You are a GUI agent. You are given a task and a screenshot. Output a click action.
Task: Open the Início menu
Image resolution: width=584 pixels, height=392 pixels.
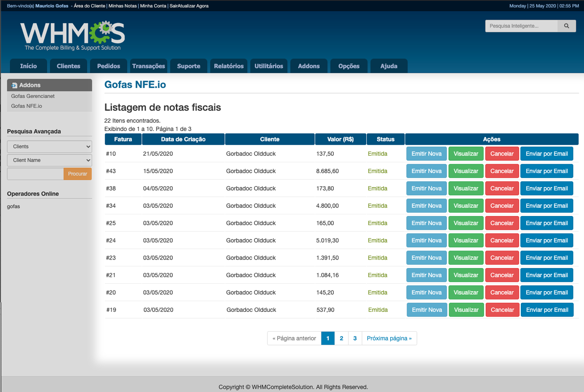[x=29, y=66]
